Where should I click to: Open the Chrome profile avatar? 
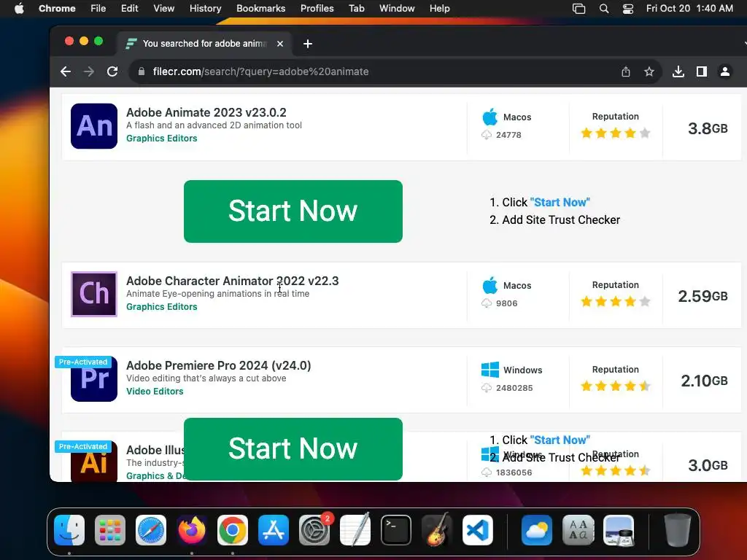point(725,71)
